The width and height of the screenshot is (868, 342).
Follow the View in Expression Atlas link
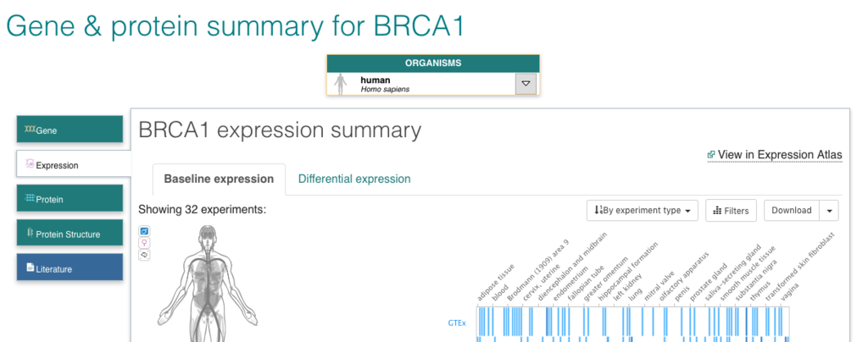[780, 155]
